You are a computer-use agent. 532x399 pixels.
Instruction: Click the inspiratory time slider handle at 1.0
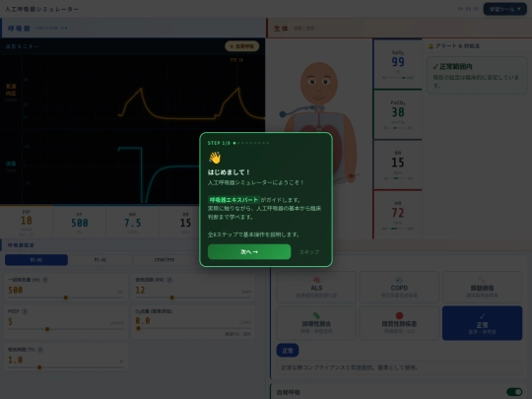click(39, 367)
